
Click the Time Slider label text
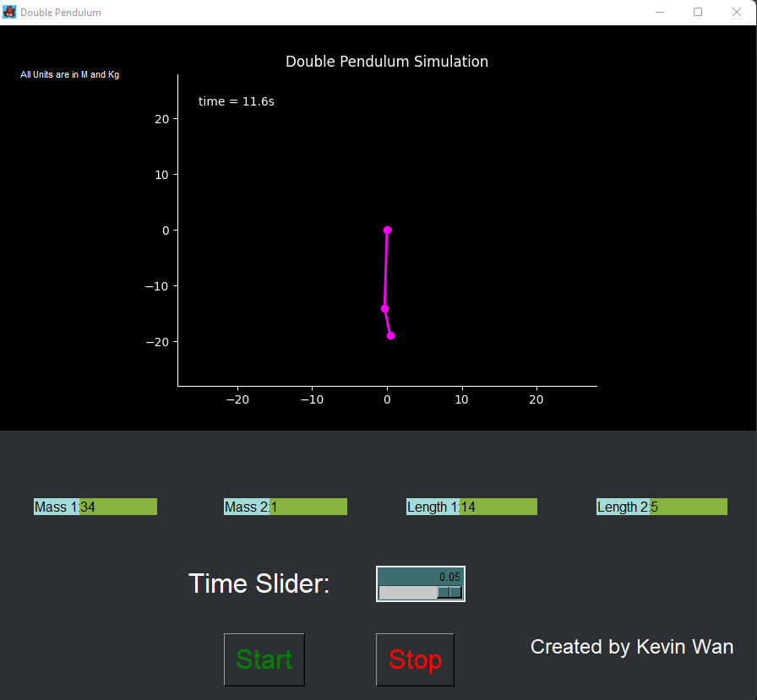point(259,583)
